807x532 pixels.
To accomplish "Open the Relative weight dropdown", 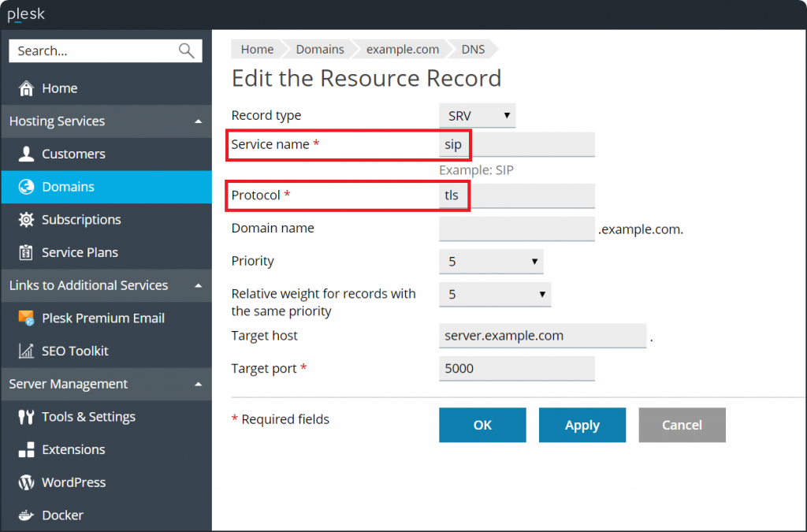I will tap(495, 294).
